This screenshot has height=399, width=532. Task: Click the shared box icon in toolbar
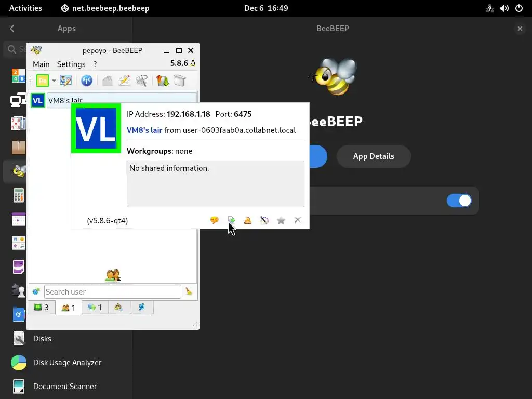[x=180, y=81]
